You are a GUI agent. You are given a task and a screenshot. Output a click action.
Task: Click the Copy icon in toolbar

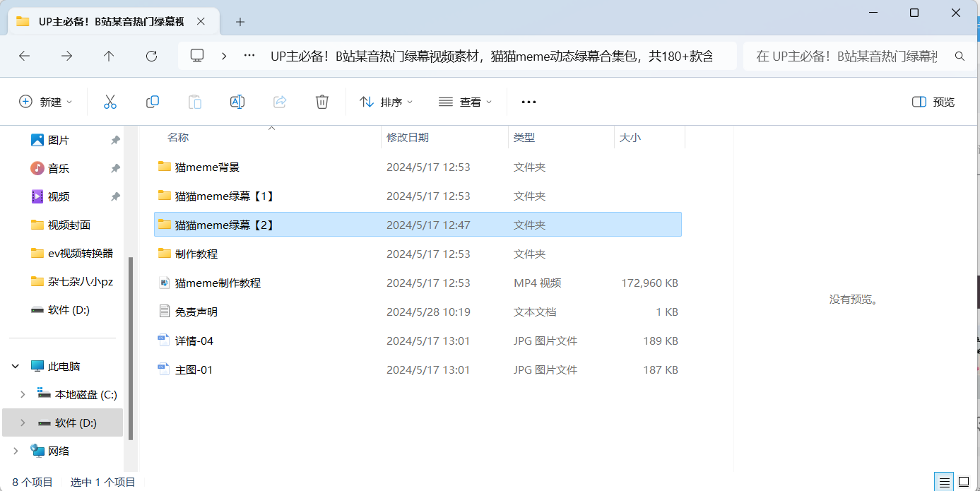pos(152,102)
